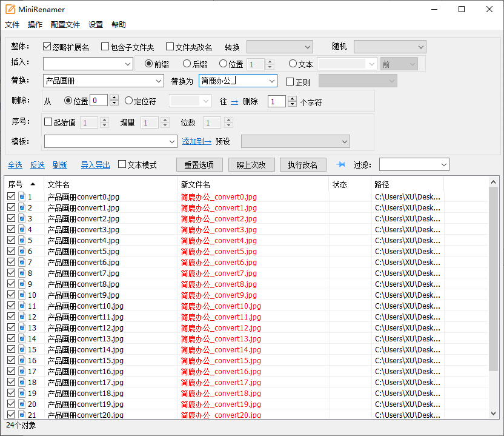Open the 操作 menu
This screenshot has height=436, width=504.
tap(35, 24)
